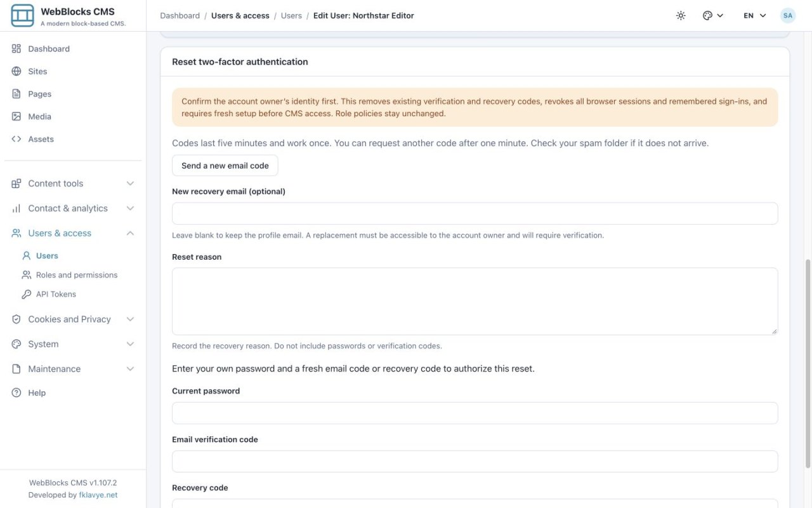Toggle light/dark mode sun icon
812x508 pixels.
[x=681, y=16]
